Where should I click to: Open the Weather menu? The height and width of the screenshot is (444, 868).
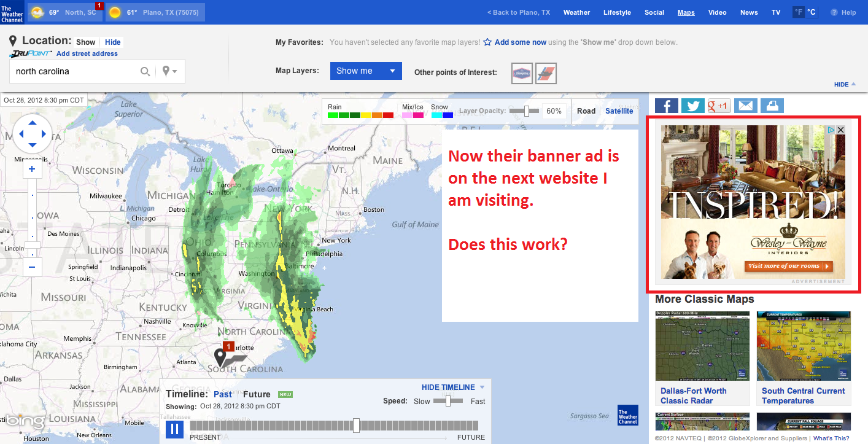coord(576,12)
